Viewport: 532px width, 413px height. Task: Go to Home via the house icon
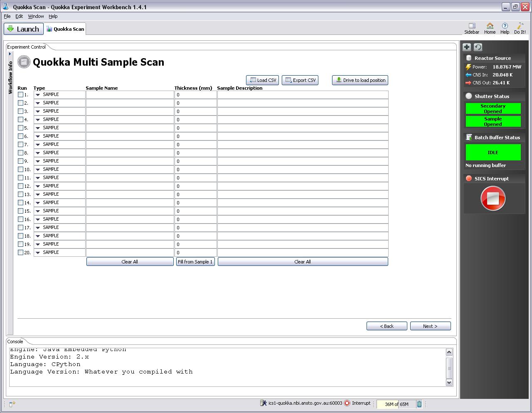point(490,26)
